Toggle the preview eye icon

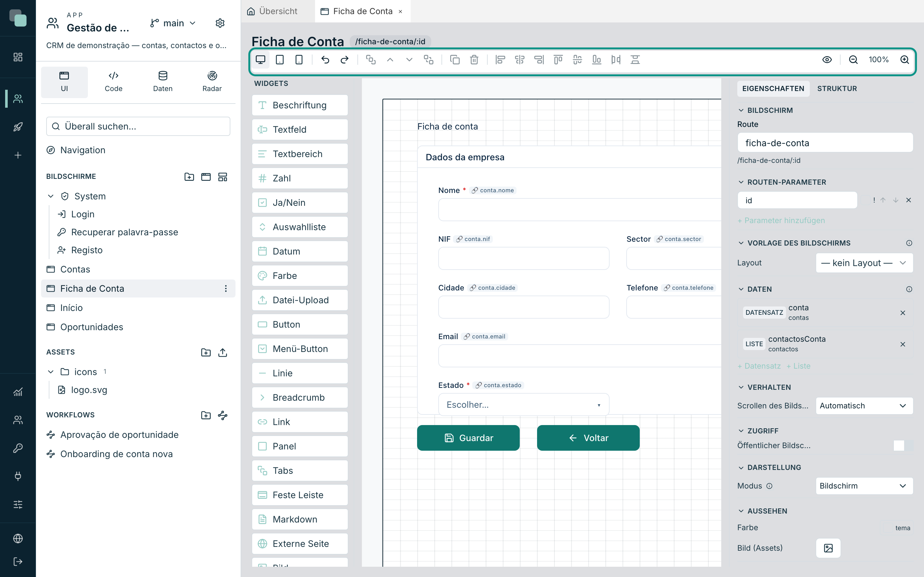827,60
